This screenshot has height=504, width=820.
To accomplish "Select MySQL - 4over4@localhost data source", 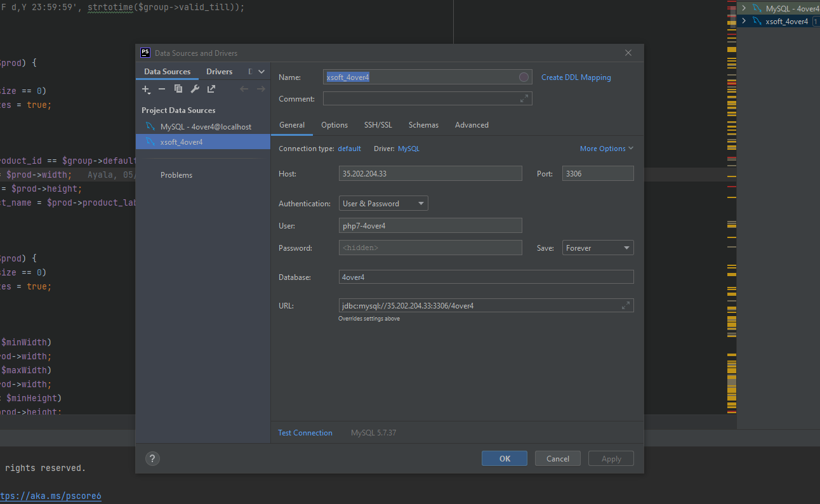I will 203,127.
